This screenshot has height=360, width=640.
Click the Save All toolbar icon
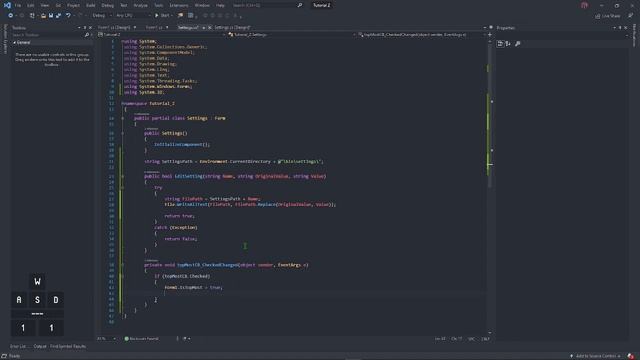tap(58, 16)
